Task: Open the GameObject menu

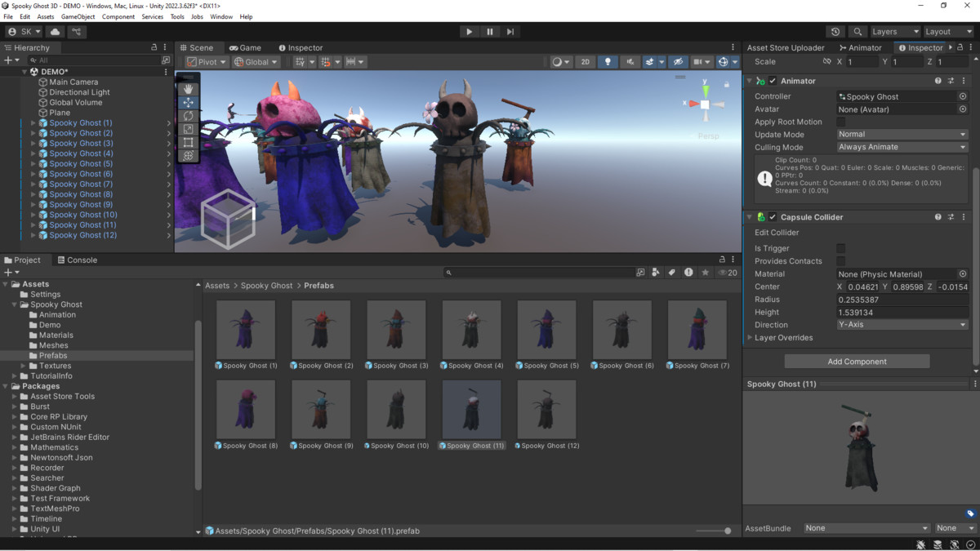Action: [x=78, y=16]
